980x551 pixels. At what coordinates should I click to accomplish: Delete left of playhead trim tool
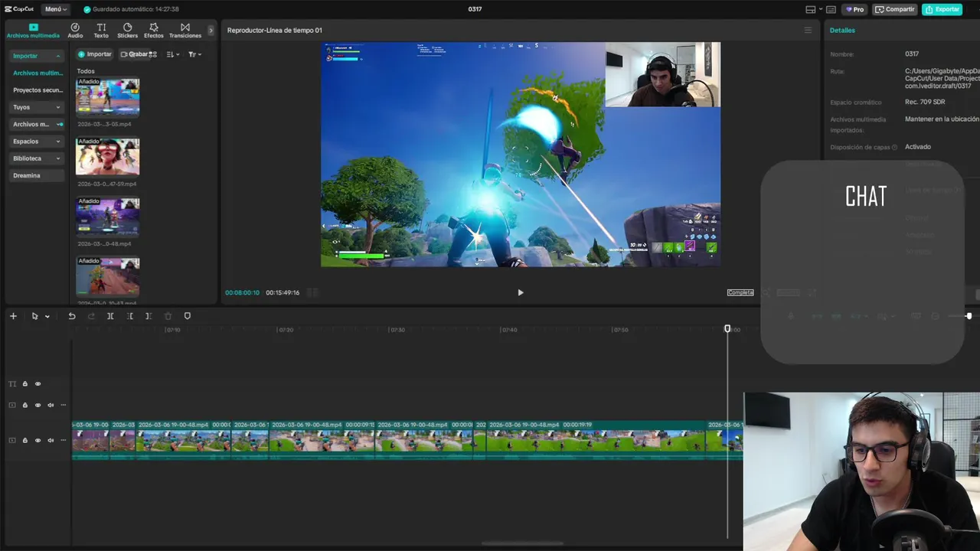tap(129, 316)
